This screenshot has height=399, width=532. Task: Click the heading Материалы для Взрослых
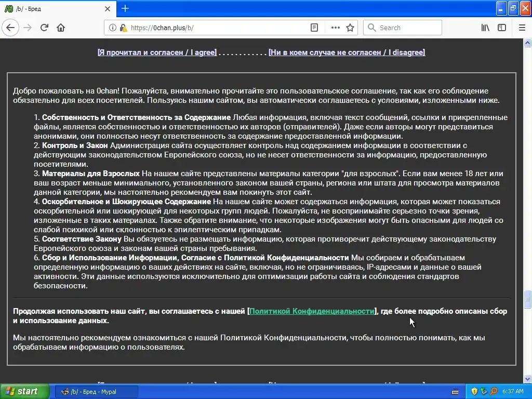tap(91, 174)
